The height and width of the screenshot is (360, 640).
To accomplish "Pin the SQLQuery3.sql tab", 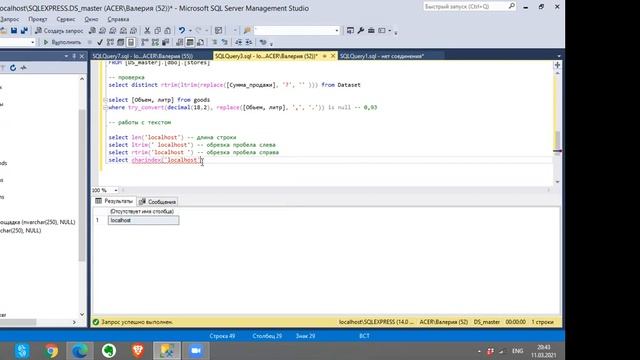I will pos(324,56).
